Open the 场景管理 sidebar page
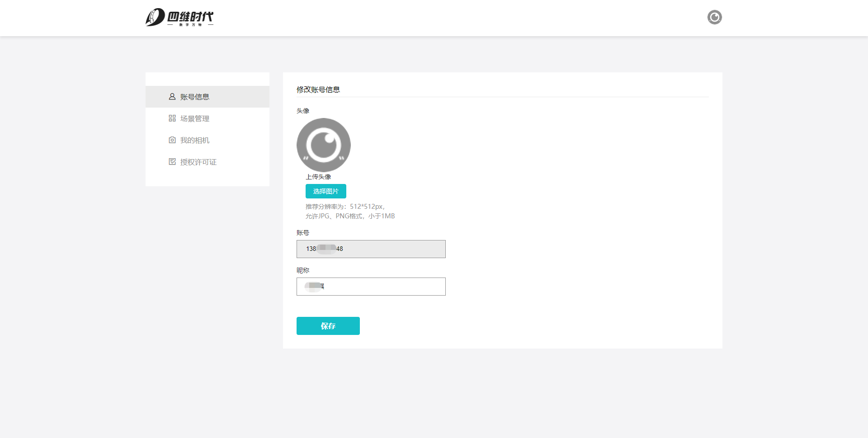This screenshot has height=438, width=868. 195,119
